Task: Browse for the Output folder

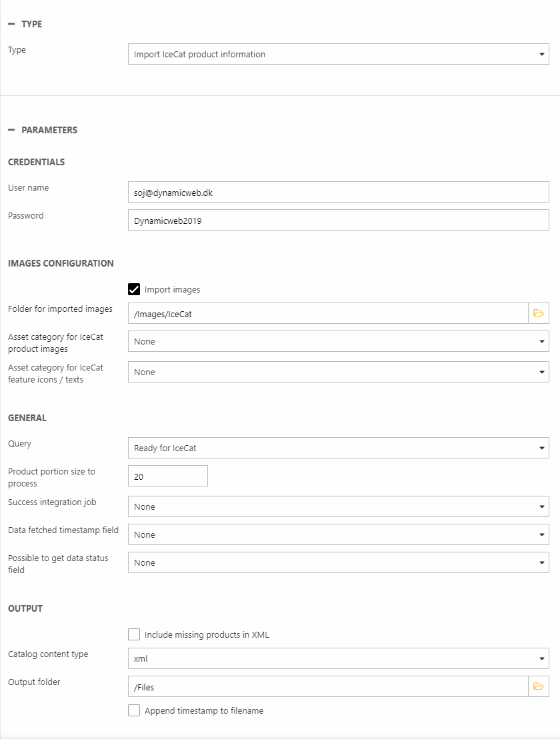Action: [539, 686]
